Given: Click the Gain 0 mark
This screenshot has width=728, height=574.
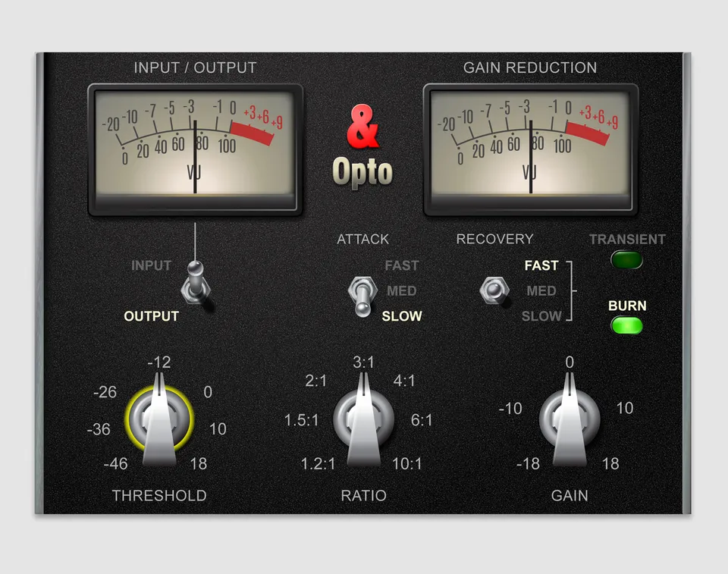Looking at the screenshot, I should tap(570, 362).
